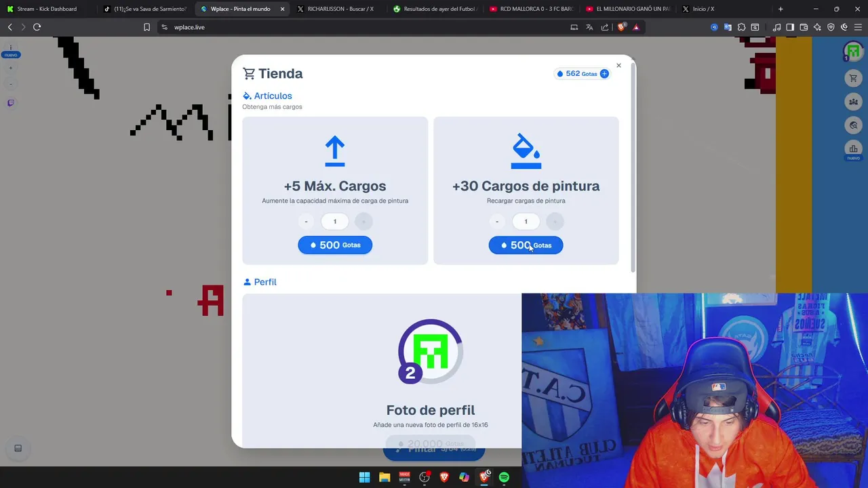Reload the wplace.live page
The height and width of the screenshot is (488, 868).
[37, 27]
